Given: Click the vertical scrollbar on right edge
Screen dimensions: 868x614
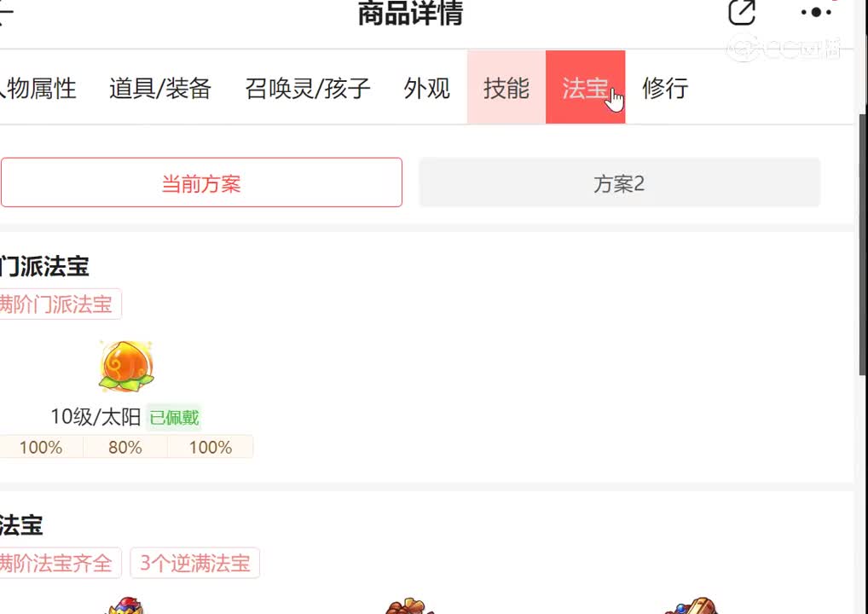Looking at the screenshot, I should [x=863, y=244].
